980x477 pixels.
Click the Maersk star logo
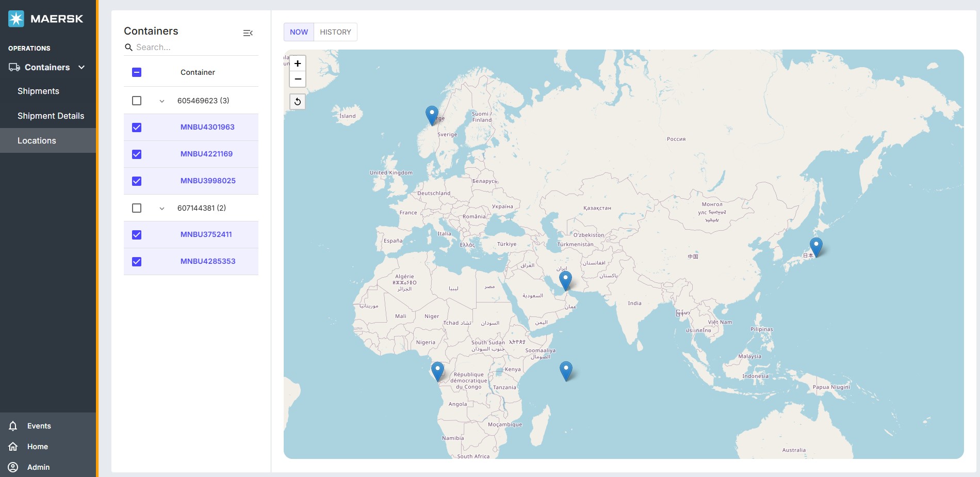coord(16,19)
